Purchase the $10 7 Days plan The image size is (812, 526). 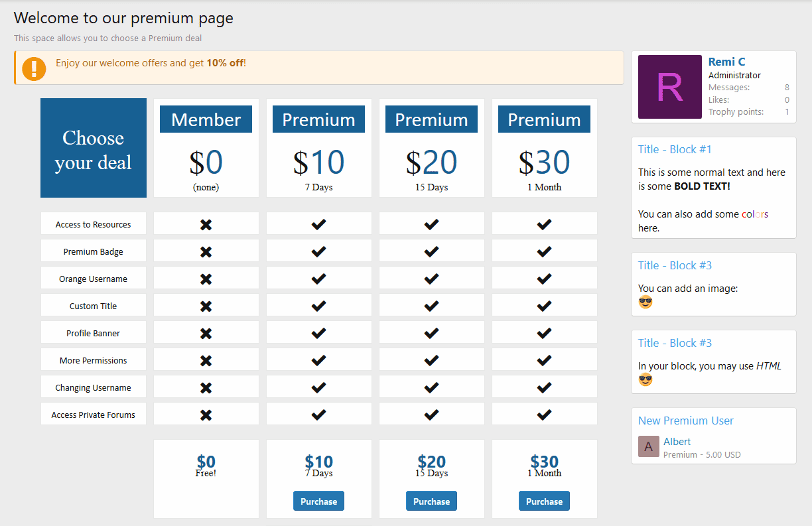pos(318,501)
